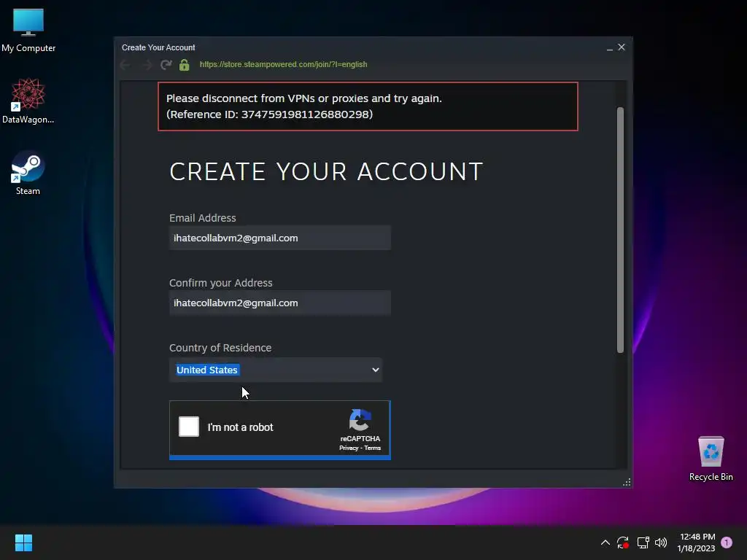Image resolution: width=747 pixels, height=560 pixels.
Task: Show hidden system tray icons
Action: click(x=605, y=542)
